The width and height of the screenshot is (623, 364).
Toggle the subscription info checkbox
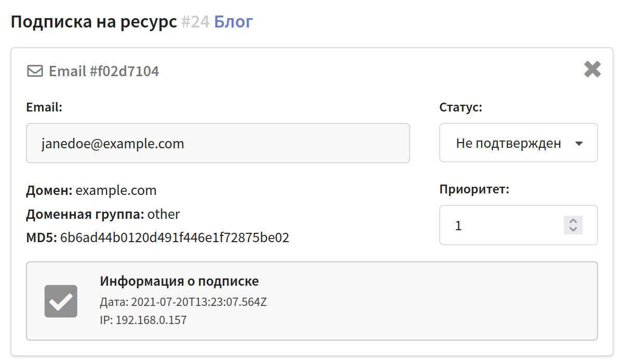click(61, 301)
